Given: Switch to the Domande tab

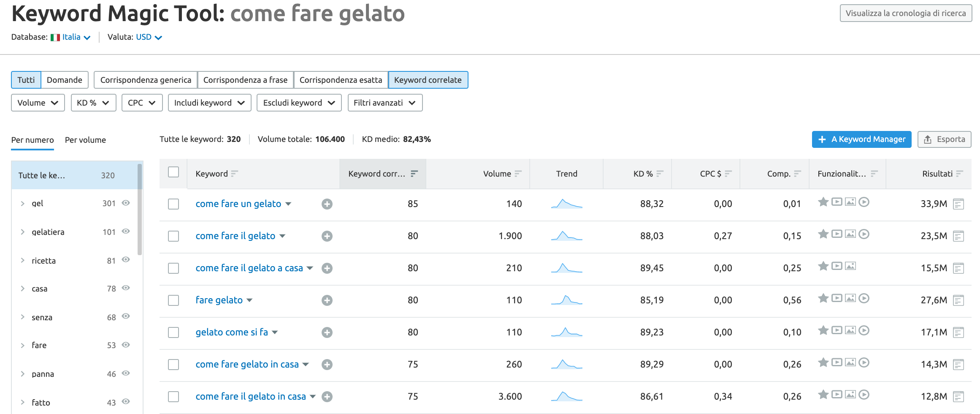Looking at the screenshot, I should (x=65, y=80).
